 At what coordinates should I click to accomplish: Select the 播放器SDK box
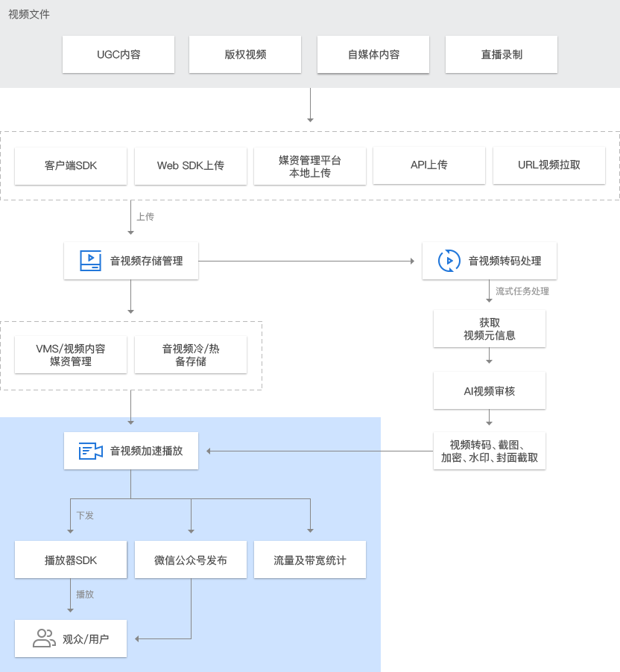pyautogui.click(x=71, y=560)
